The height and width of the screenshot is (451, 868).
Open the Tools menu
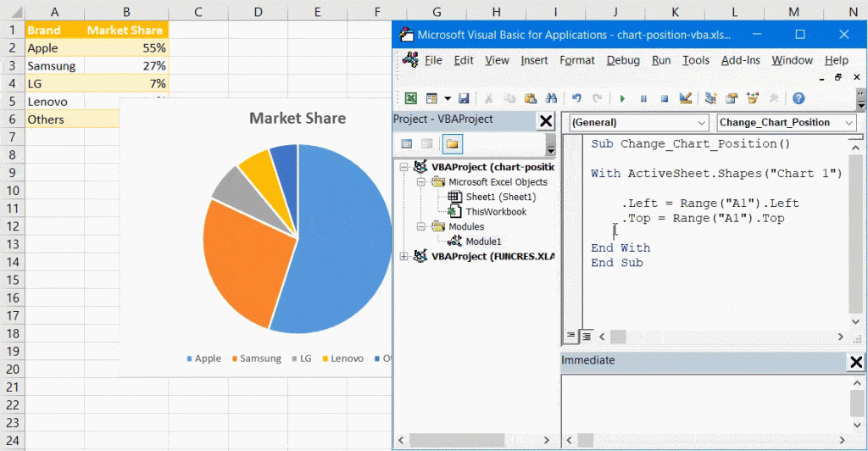point(696,60)
